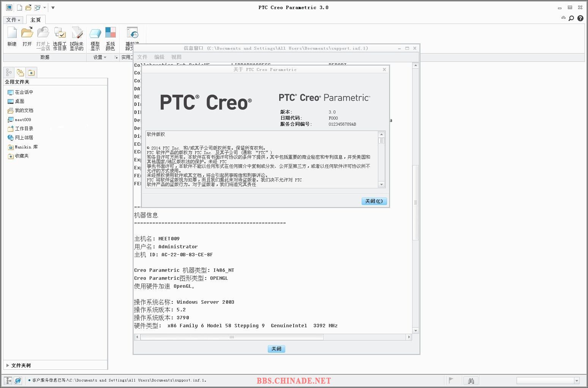Click the copyright text scrollbar down arrow
This screenshot has height=388, width=588.
click(381, 185)
